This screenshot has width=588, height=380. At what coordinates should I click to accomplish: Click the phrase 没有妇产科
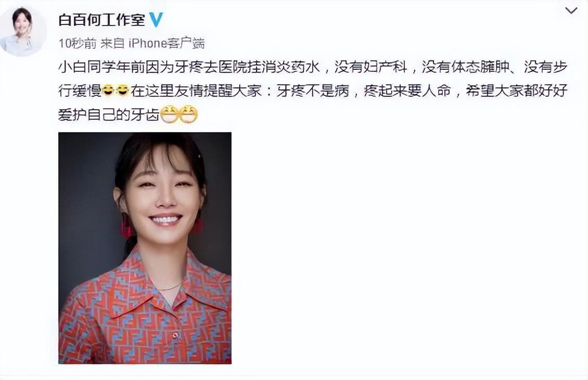(x=371, y=67)
